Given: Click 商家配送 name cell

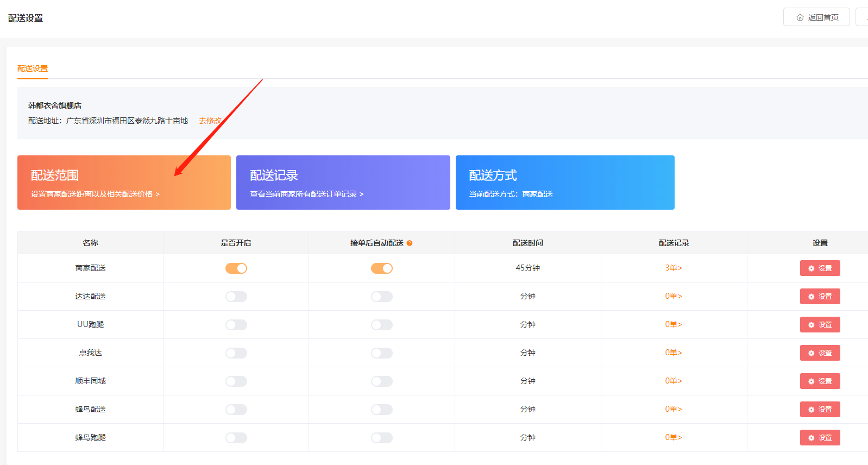Looking at the screenshot, I should 91,268.
